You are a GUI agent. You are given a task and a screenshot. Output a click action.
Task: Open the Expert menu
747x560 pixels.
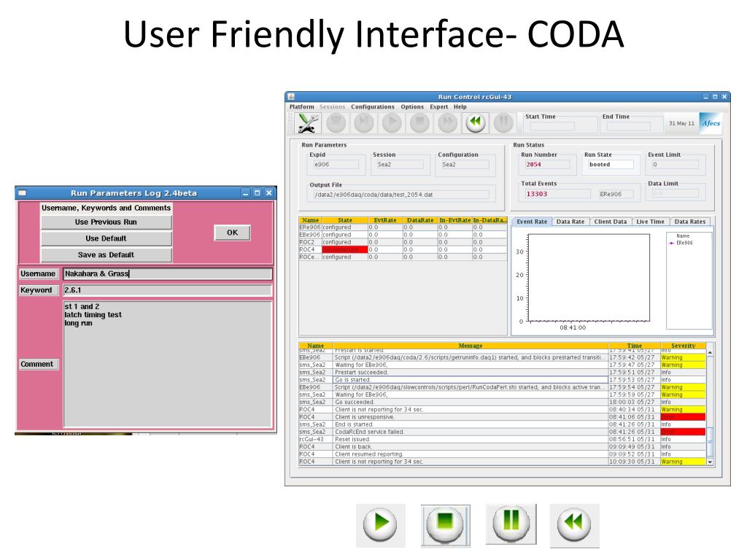tap(438, 106)
